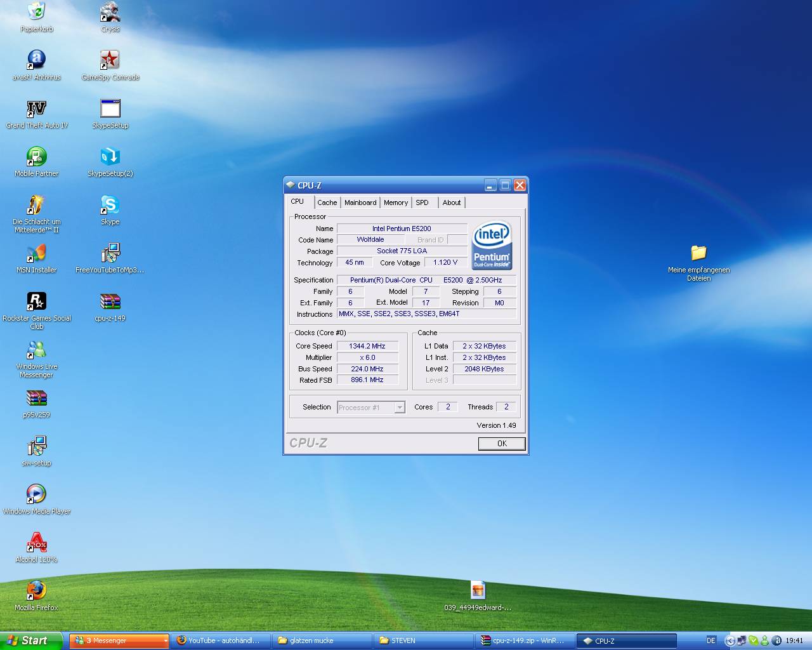The height and width of the screenshot is (650, 812).
Task: Switch to the CPU tab
Action: (297, 201)
